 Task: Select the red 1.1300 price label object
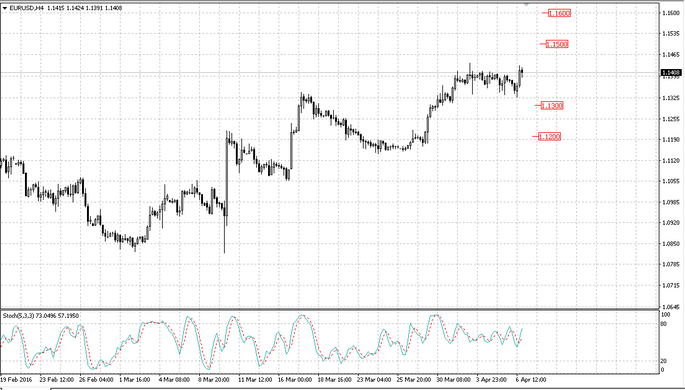tap(552, 105)
